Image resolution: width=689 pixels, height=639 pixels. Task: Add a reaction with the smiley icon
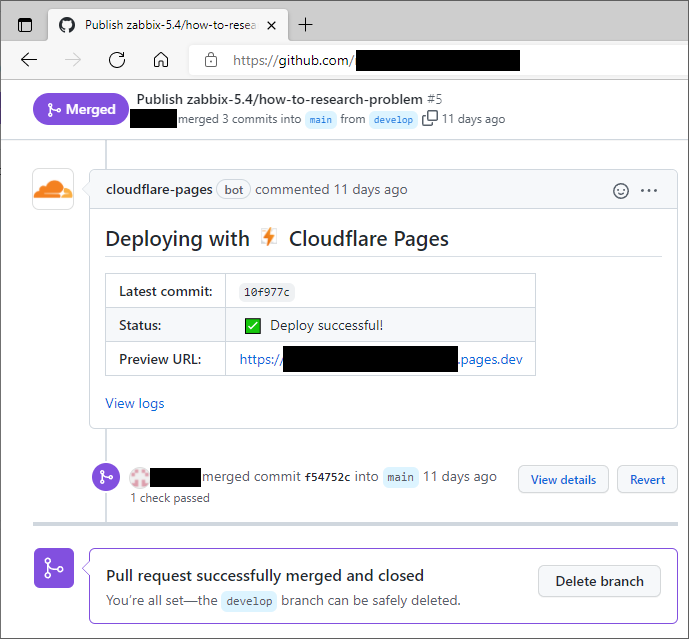tap(621, 191)
